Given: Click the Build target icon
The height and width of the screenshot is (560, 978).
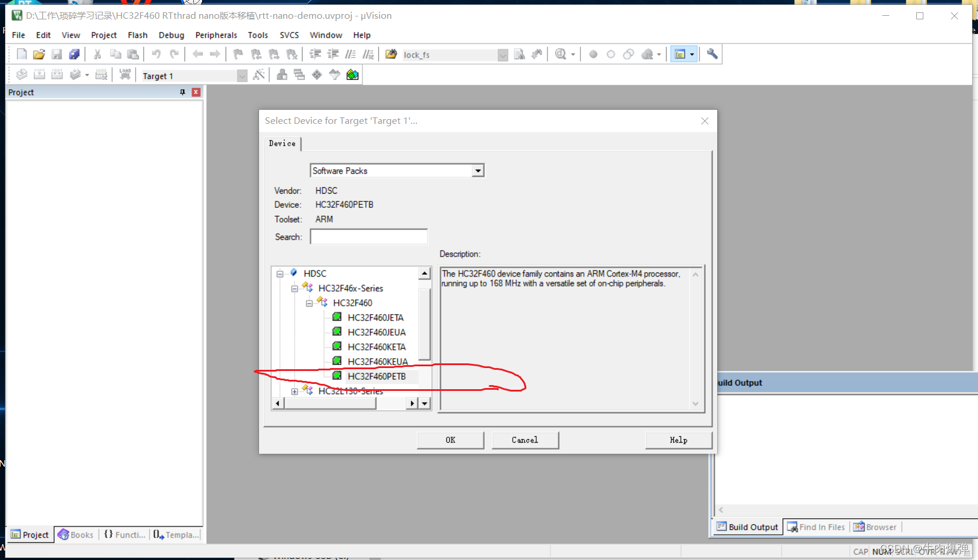Looking at the screenshot, I should click(39, 75).
